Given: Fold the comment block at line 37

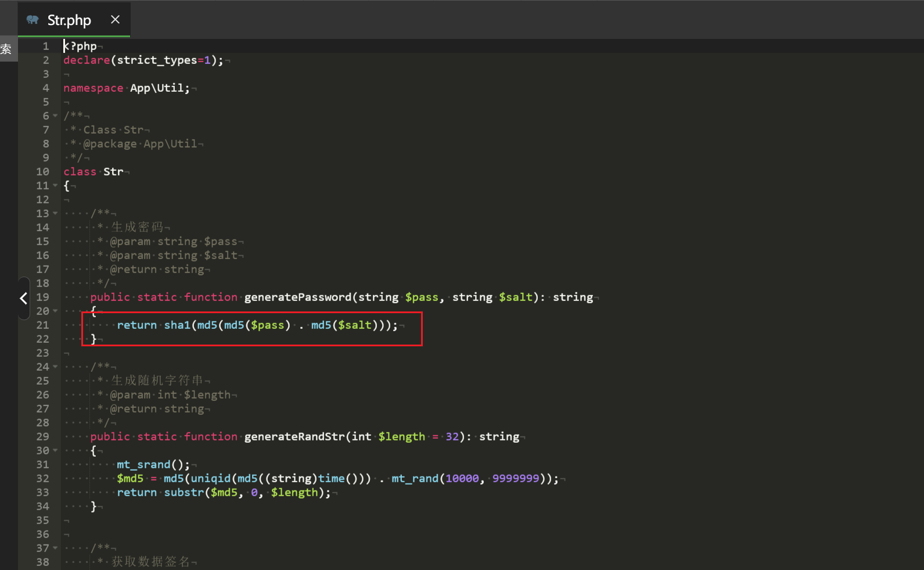Looking at the screenshot, I should (56, 549).
